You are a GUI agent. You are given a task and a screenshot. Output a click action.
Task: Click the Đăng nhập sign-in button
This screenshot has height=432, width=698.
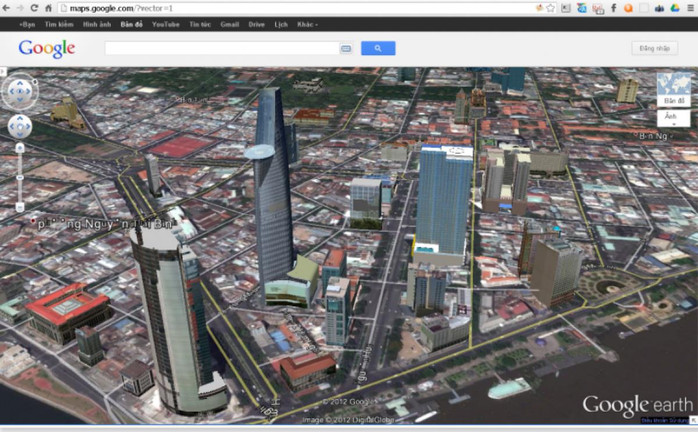pos(654,48)
